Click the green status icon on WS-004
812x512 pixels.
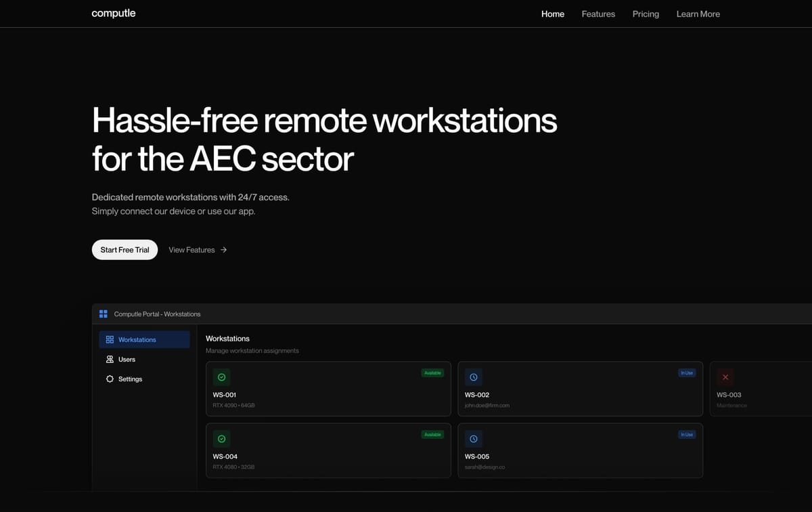coord(221,438)
